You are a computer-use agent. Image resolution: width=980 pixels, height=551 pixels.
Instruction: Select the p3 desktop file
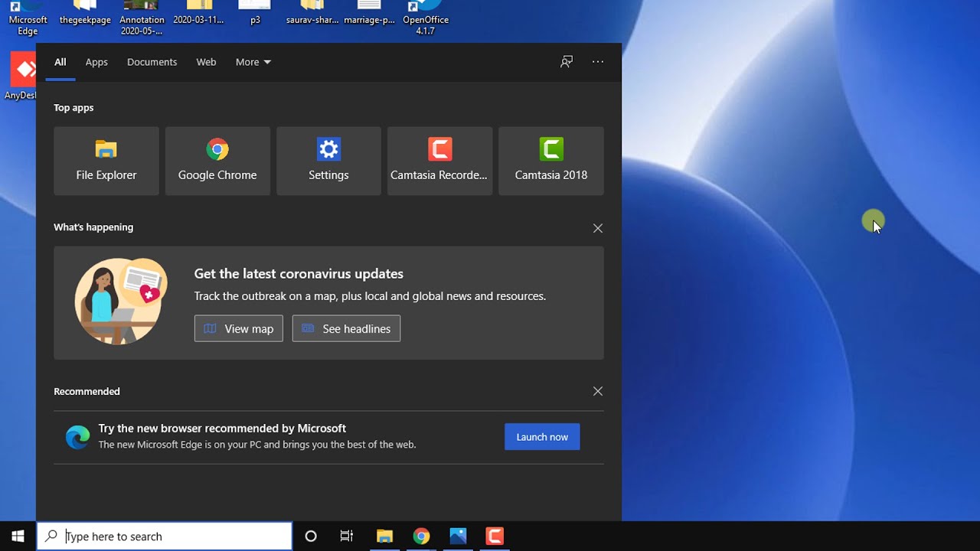coord(255,14)
